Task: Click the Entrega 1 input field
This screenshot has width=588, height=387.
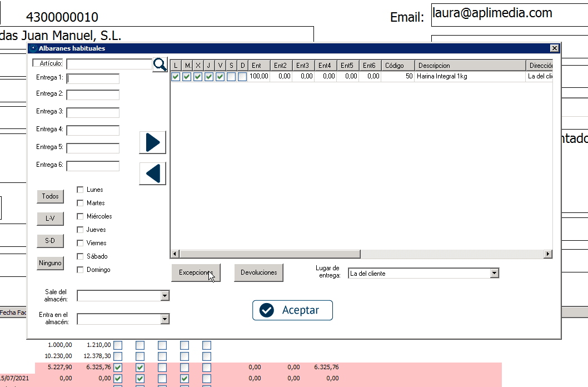Action: (x=93, y=78)
